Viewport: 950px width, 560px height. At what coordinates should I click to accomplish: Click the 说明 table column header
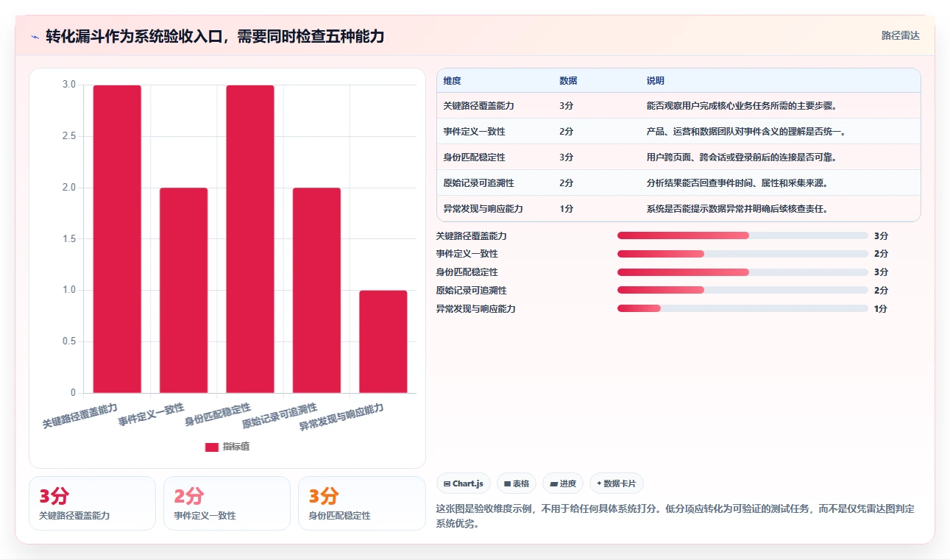point(655,81)
